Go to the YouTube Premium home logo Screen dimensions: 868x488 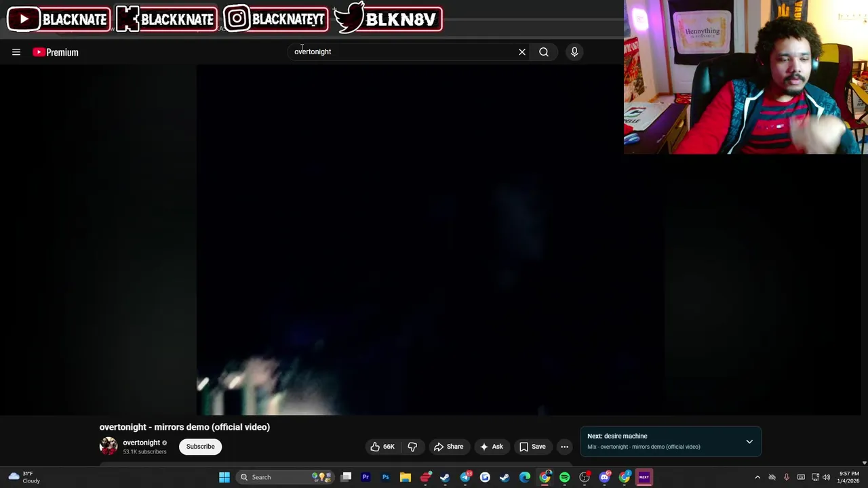(x=56, y=52)
